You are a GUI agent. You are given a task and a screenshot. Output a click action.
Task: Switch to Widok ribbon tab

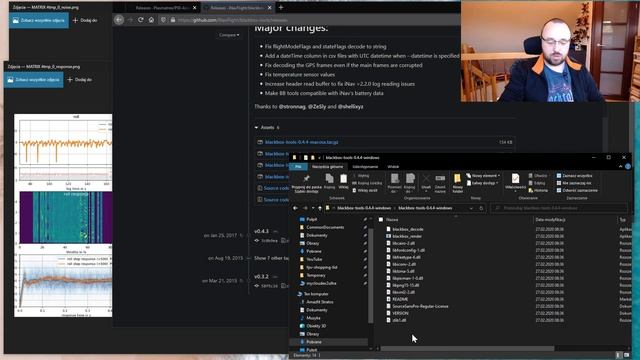[x=393, y=167]
